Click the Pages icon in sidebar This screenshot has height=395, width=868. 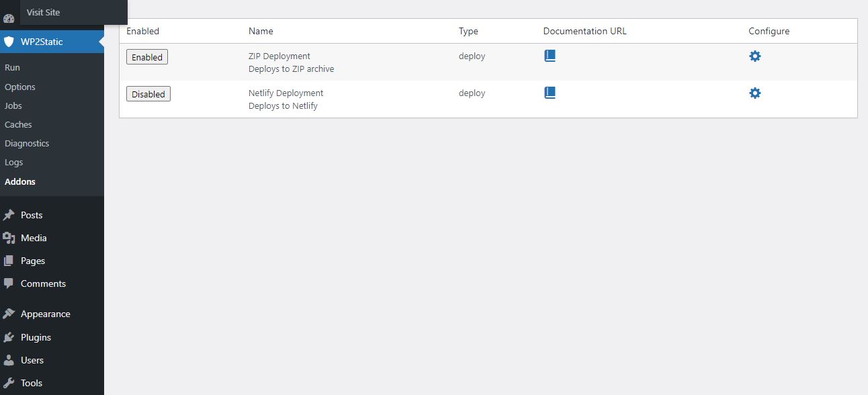click(x=9, y=261)
